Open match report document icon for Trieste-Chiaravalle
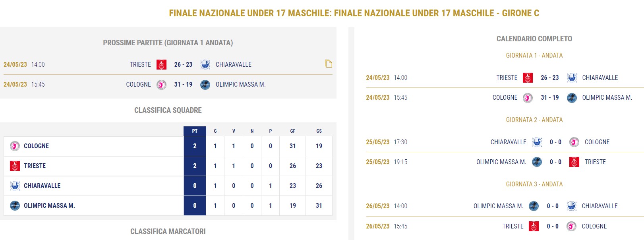The width and height of the screenshot is (644, 240). click(x=329, y=64)
